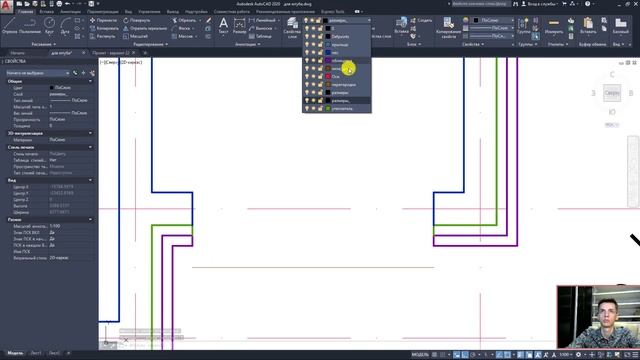This screenshot has height=360, width=640.
Task: Open Свойства слоя layer properties
Action: point(292,28)
